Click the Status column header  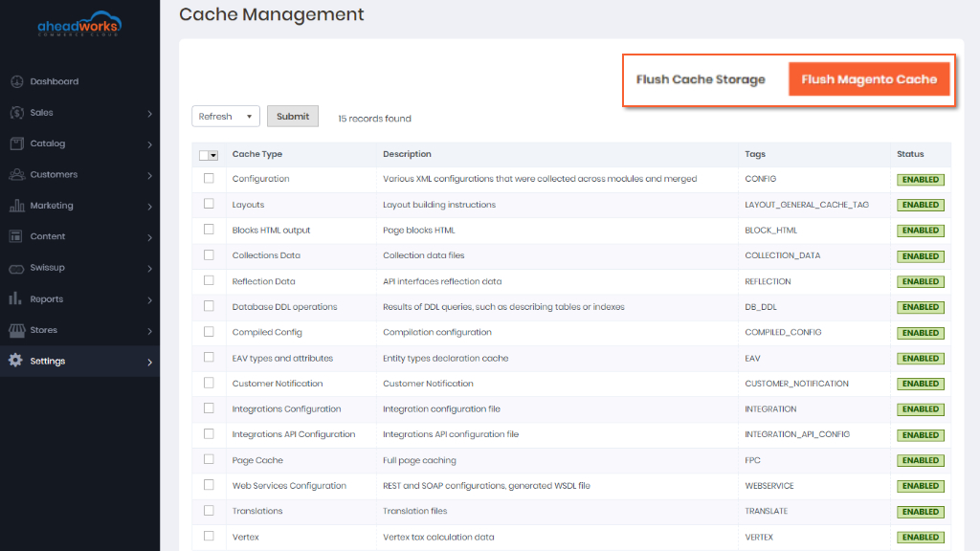point(910,154)
